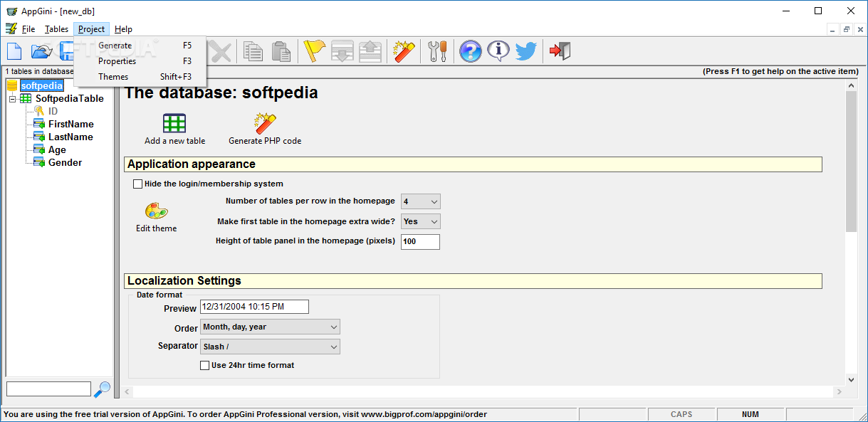
Task: Select the FirstName field in tree
Action: coord(71,124)
